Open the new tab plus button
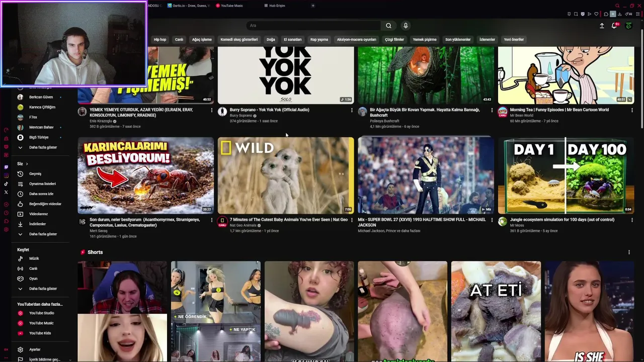644x362 pixels. 312,6
